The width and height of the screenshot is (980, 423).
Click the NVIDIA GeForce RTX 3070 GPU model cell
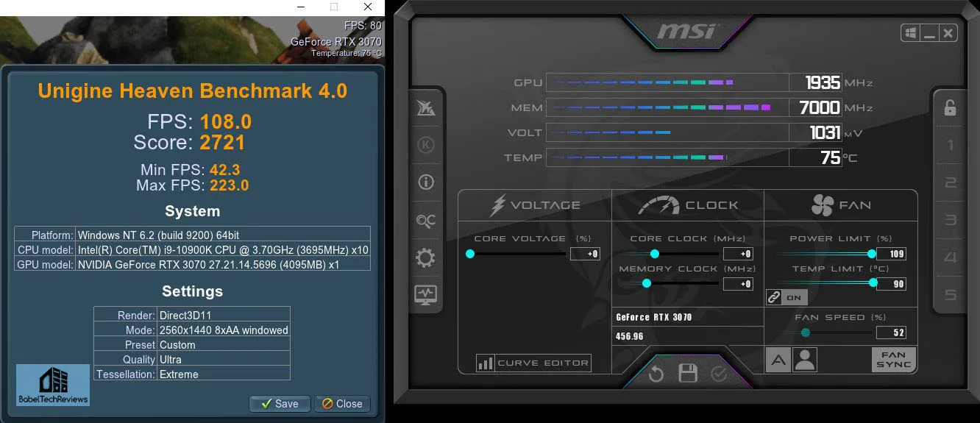223,265
